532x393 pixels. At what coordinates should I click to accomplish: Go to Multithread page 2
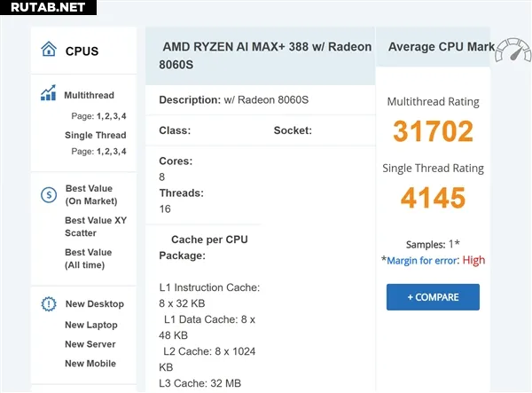point(107,115)
